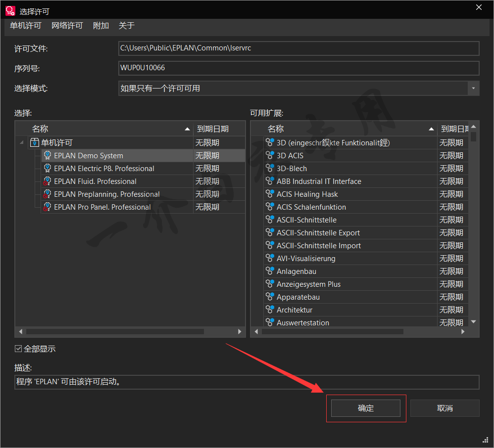The image size is (494, 448).
Task: Close the 选择许可 dialog
Action: [x=479, y=7]
